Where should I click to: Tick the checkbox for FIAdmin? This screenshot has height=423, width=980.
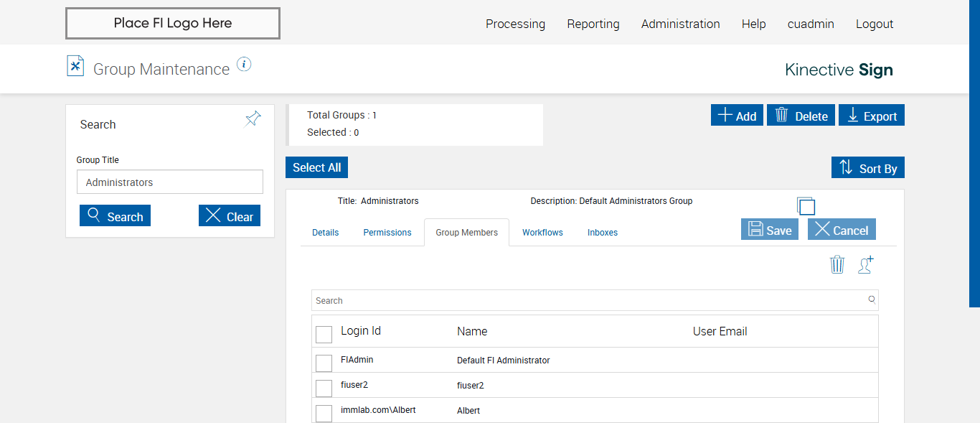pos(324,363)
